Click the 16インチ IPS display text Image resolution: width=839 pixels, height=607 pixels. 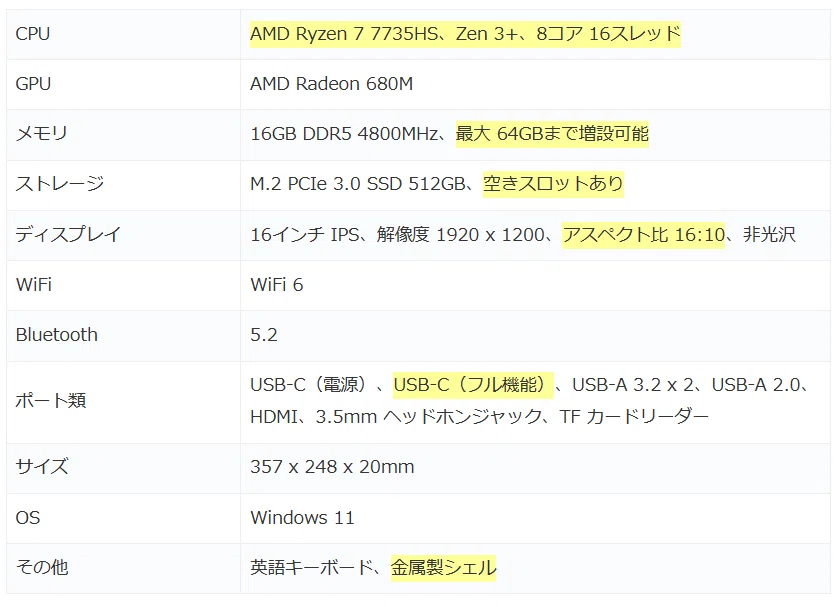coord(304,234)
